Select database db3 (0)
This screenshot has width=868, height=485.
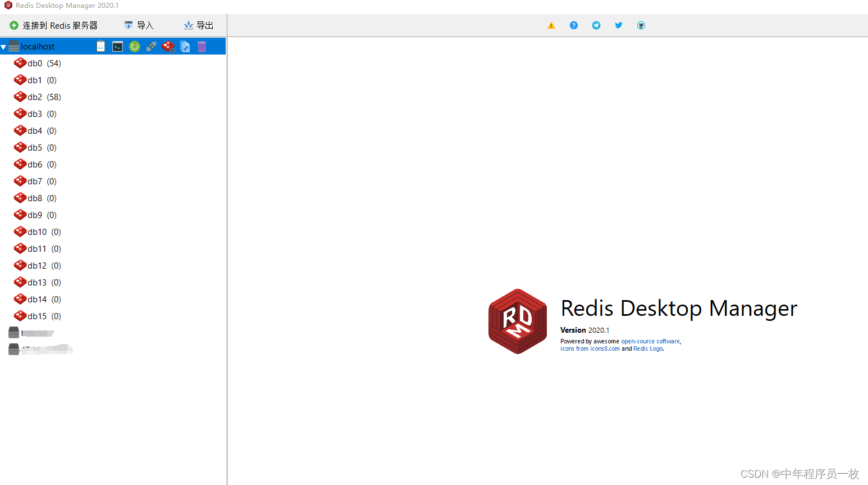(x=42, y=114)
